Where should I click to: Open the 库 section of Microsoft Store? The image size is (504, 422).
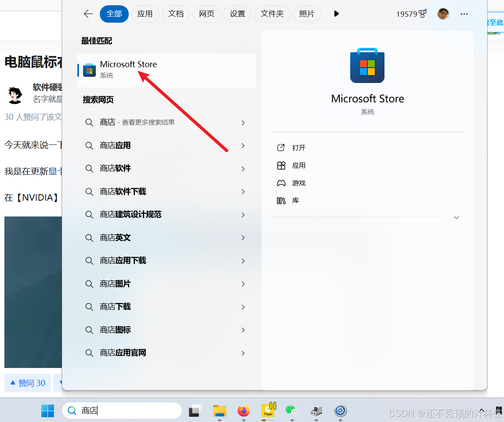click(295, 201)
